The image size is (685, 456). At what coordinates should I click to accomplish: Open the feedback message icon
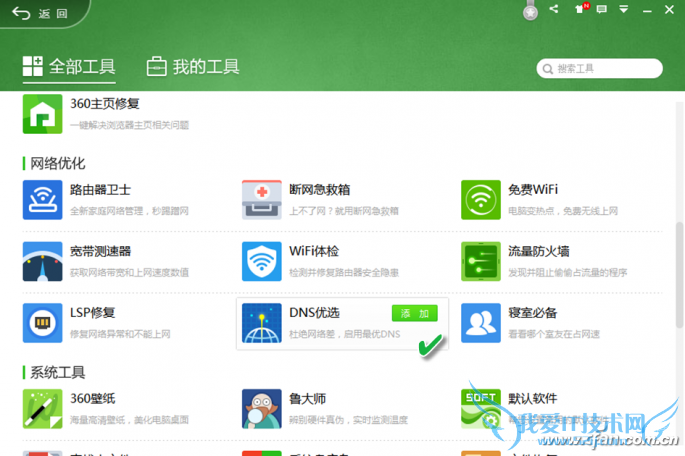[x=602, y=9]
